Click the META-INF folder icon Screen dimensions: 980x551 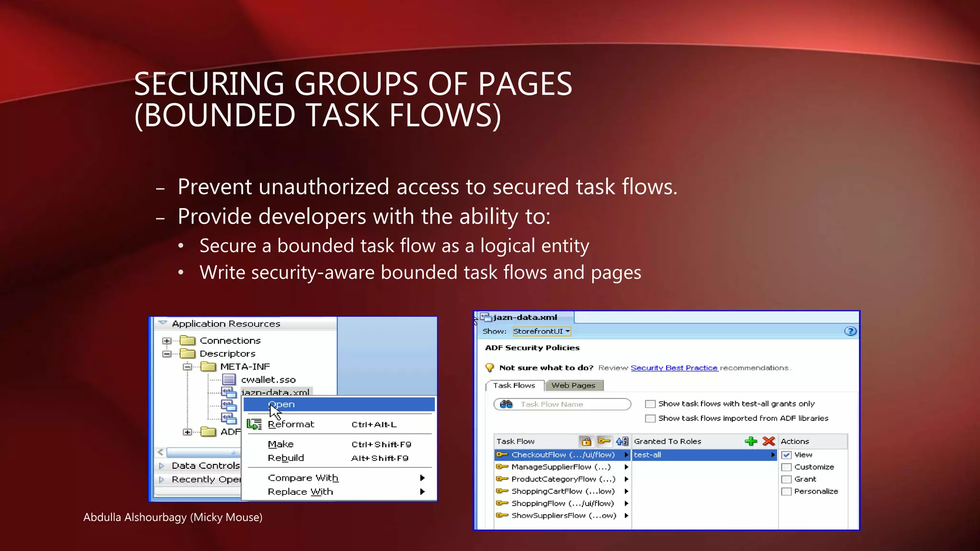click(208, 366)
